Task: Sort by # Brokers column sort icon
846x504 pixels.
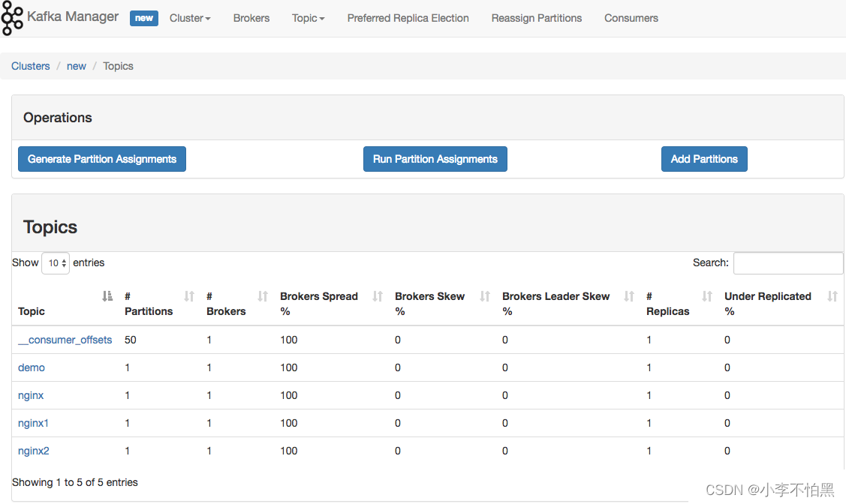Action: 263,296
